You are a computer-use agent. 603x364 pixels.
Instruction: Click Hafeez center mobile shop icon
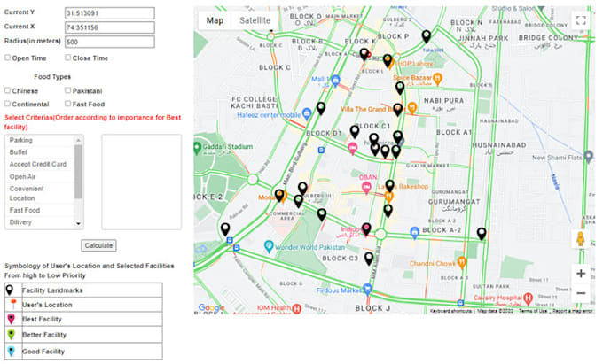(x=307, y=113)
